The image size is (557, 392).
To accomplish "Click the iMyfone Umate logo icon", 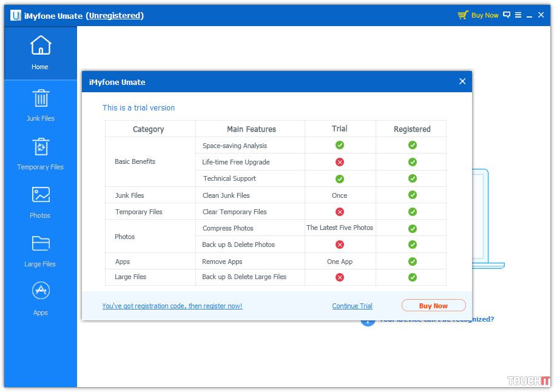I will tap(15, 15).
